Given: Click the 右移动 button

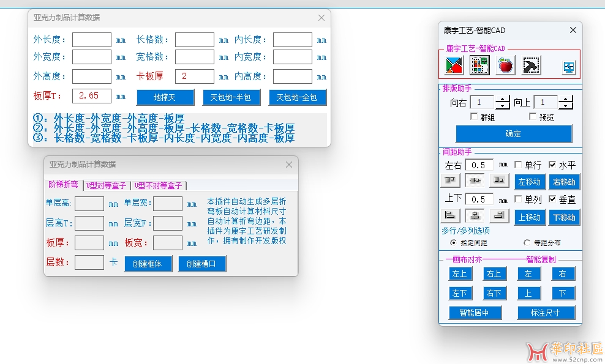Looking at the screenshot, I should click(564, 182).
